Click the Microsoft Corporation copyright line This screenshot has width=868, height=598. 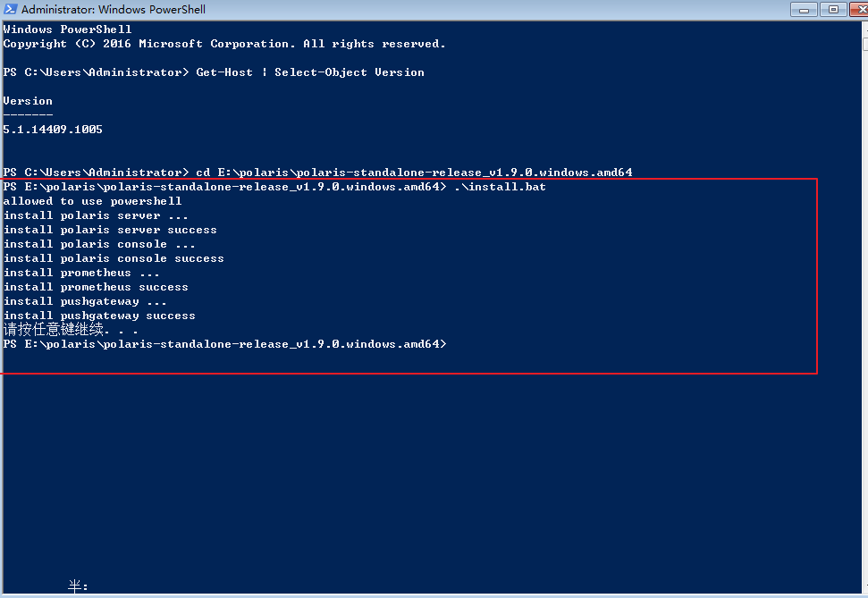point(224,44)
